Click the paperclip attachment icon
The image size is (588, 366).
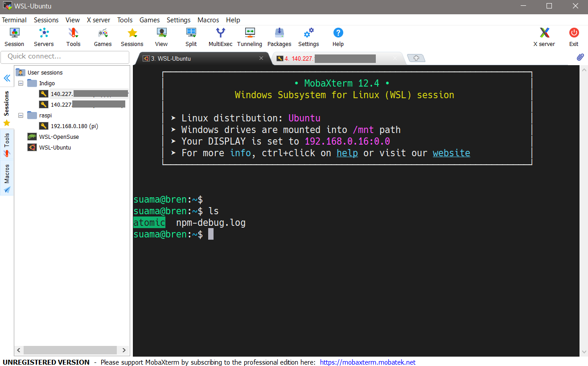point(580,57)
